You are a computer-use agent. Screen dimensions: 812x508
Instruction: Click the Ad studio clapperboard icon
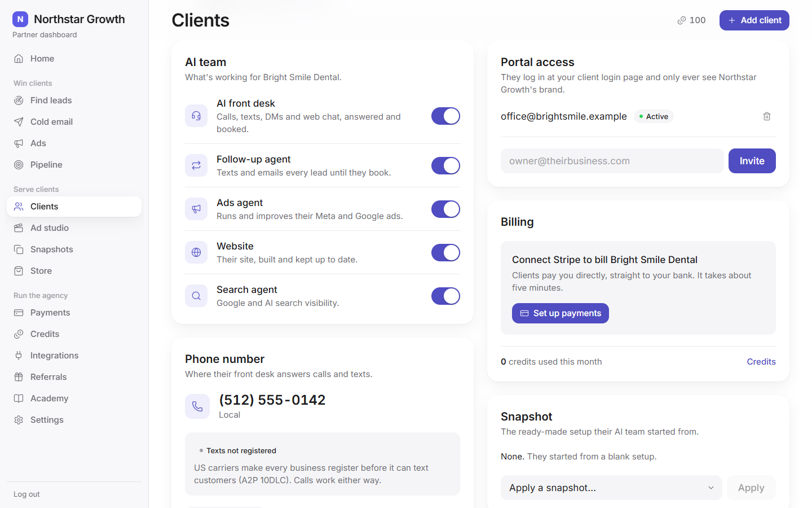pyautogui.click(x=19, y=228)
